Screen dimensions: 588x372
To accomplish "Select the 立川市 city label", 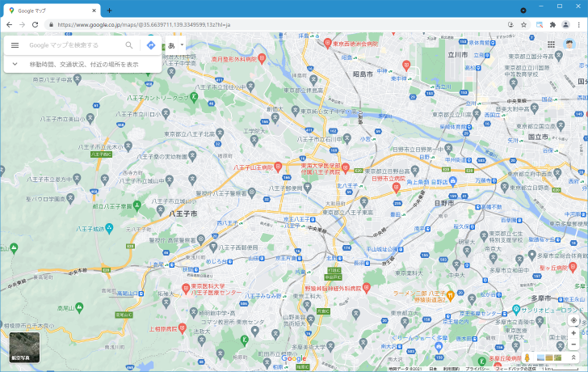I will coord(457,55).
